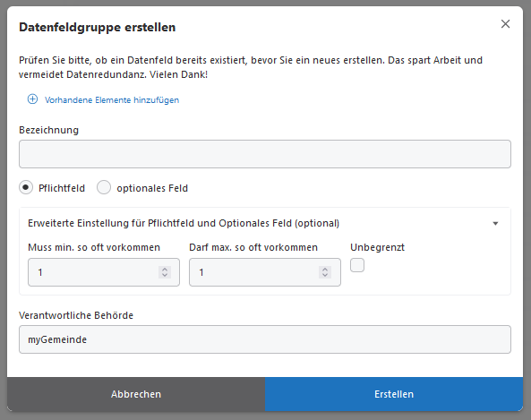Focus the Bezeichnung text field
531x420 pixels.
[265, 154]
